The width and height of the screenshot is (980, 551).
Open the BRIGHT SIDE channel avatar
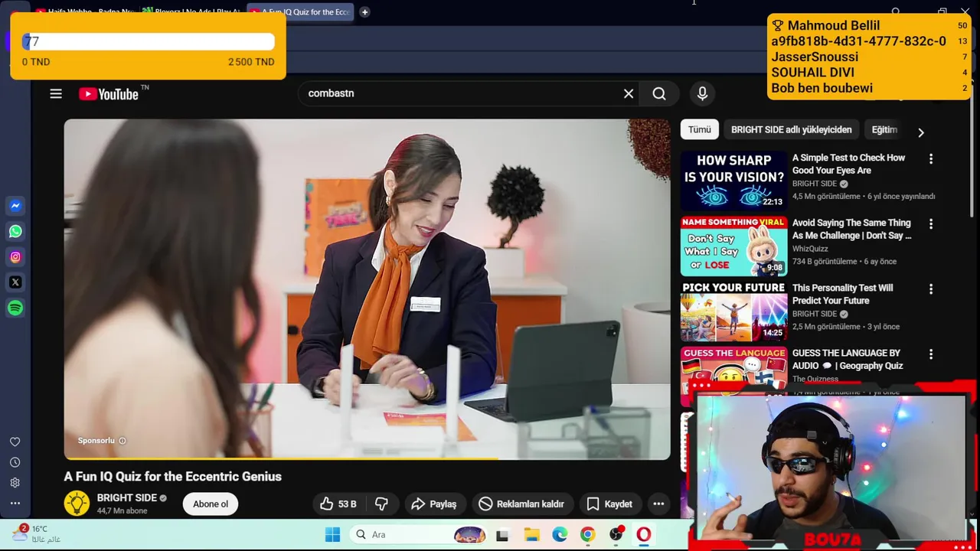point(77,504)
